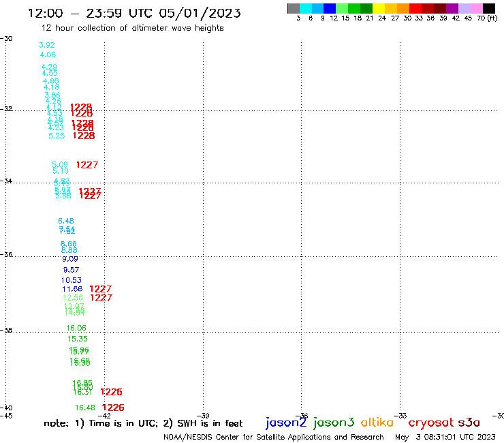Screen dimensions: 504x443
Task: Click the 11.66 wave height value
Action: tap(72, 289)
